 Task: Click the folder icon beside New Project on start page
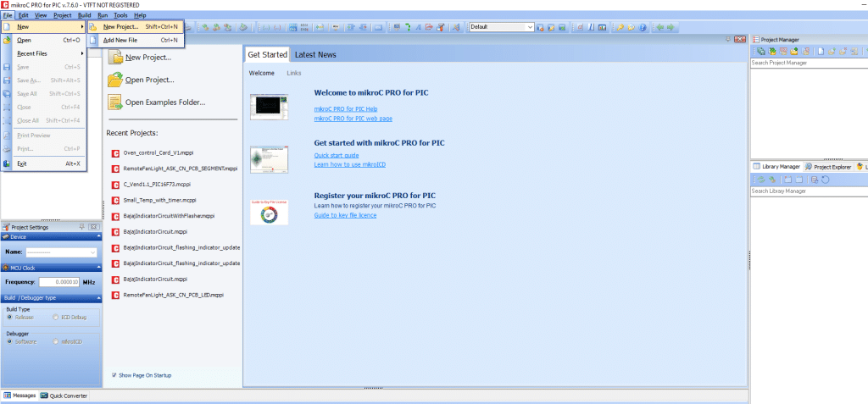115,57
